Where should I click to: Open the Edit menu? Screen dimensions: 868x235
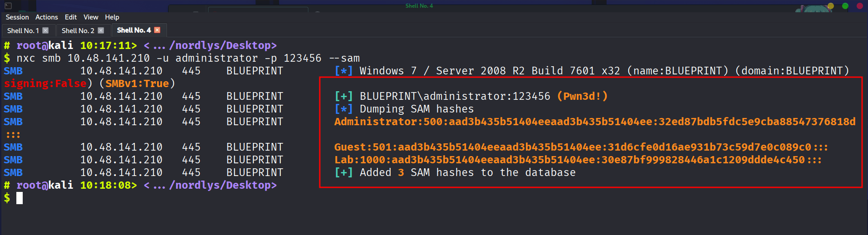pyautogui.click(x=71, y=17)
